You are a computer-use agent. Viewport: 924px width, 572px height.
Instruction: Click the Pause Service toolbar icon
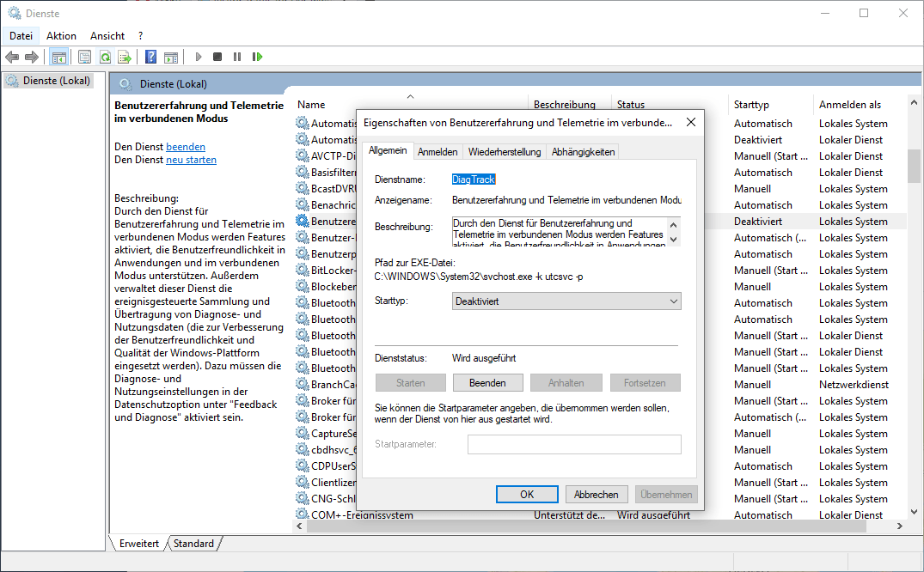(237, 57)
